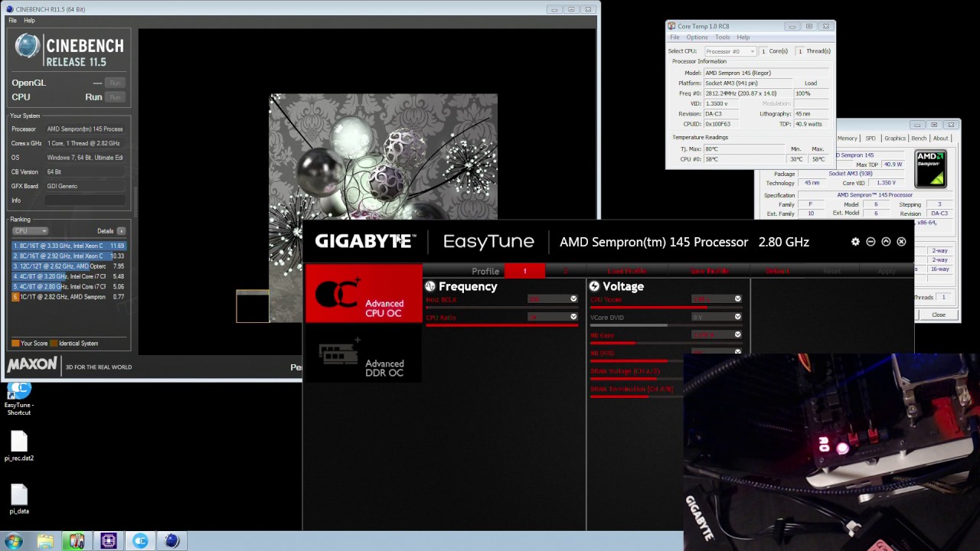Click Default button in EasyTune

click(777, 271)
